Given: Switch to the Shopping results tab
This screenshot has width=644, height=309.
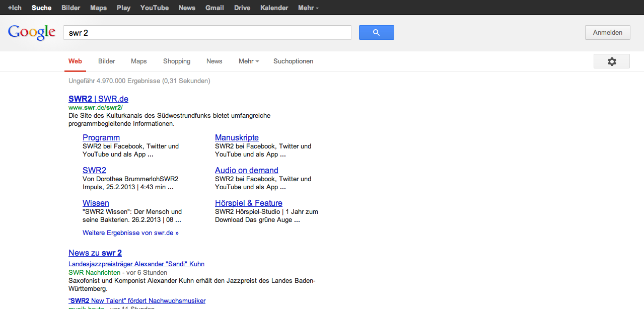Looking at the screenshot, I should 177,61.
